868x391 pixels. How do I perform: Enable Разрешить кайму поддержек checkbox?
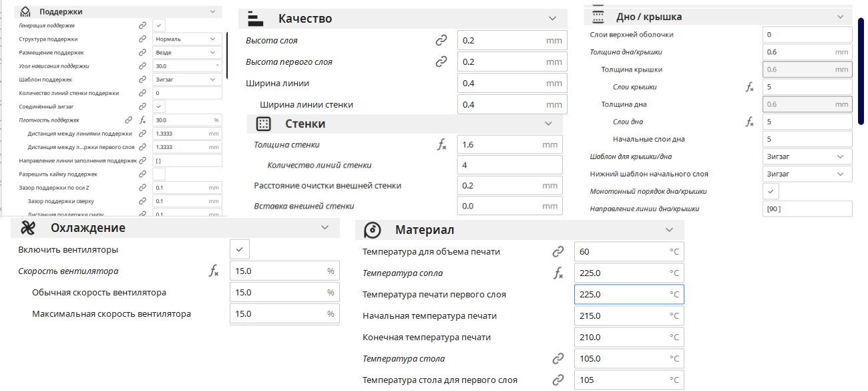point(159,174)
